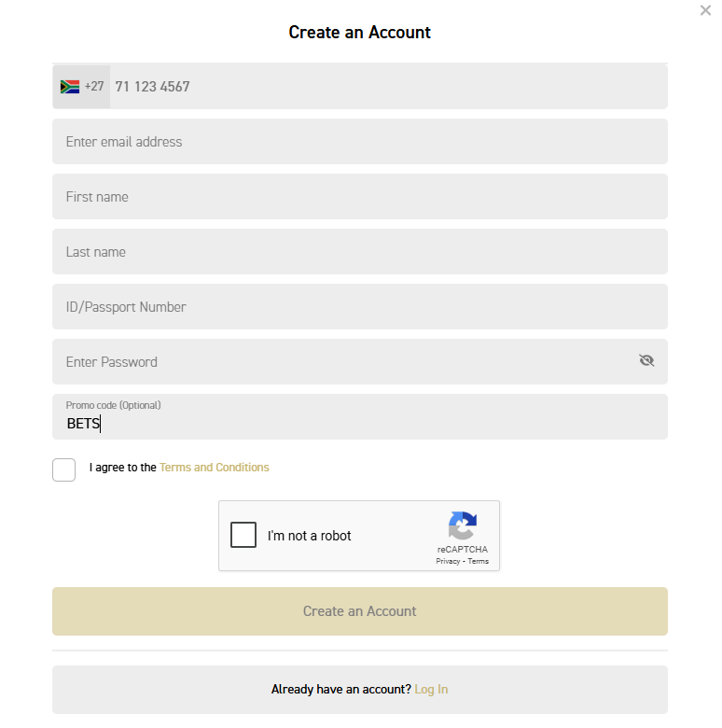Check the Terms and Conditions agreement box
The height and width of the screenshot is (728, 722).
[64, 469]
